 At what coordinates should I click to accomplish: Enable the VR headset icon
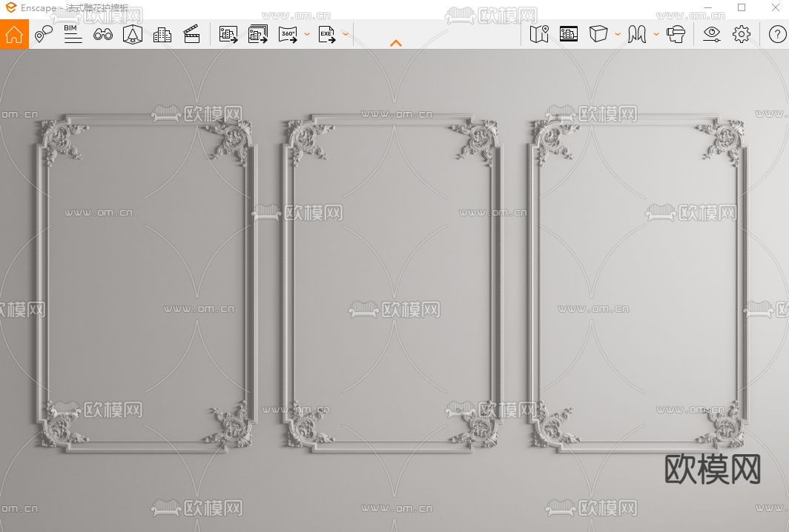[676, 34]
